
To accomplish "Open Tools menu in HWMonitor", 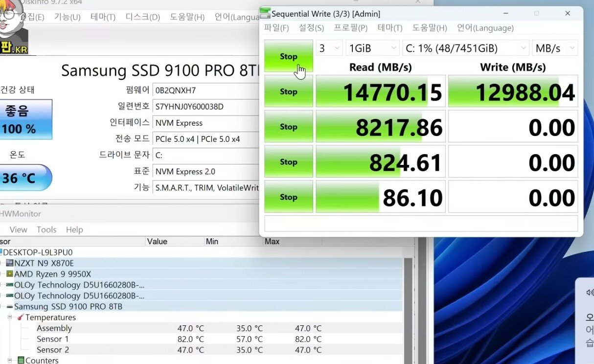I will pos(46,229).
